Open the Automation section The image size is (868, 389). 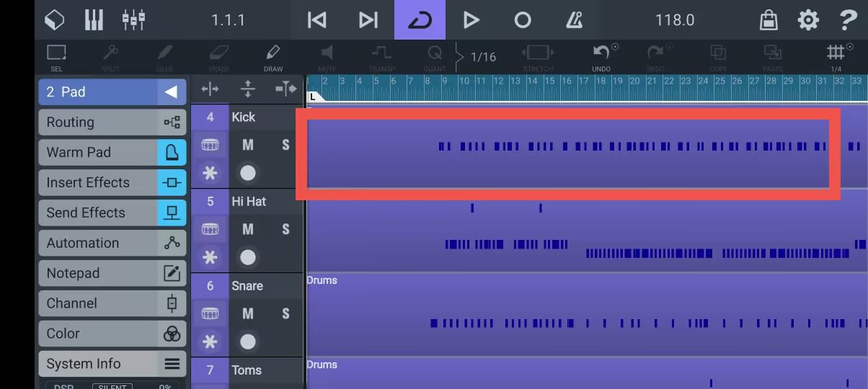pos(112,243)
